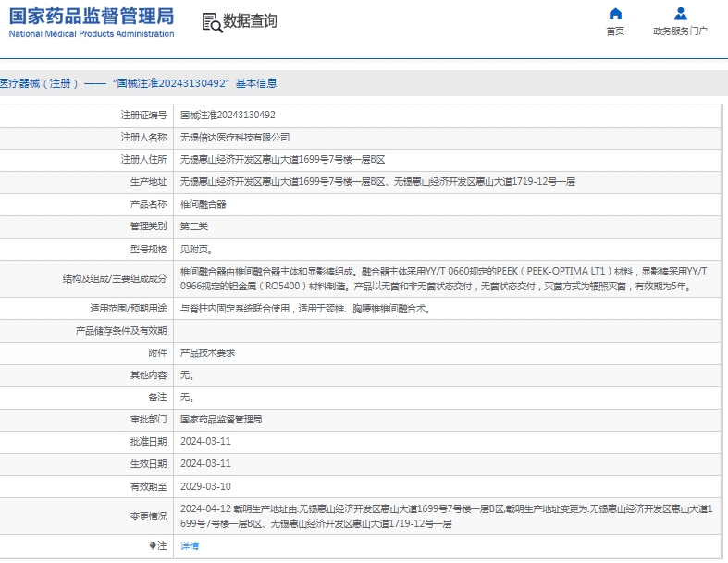Click the 首页 home icon
Screen dimensions: 728x563
pyautogui.click(x=615, y=14)
